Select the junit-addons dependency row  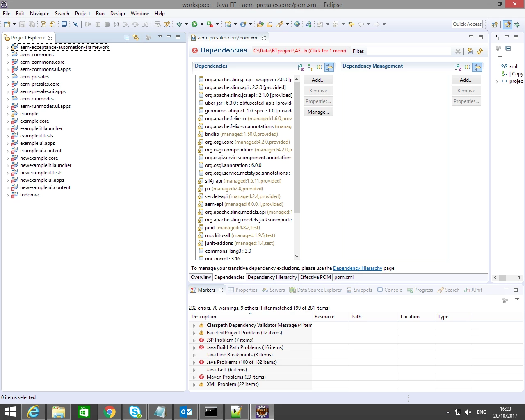coord(245,243)
